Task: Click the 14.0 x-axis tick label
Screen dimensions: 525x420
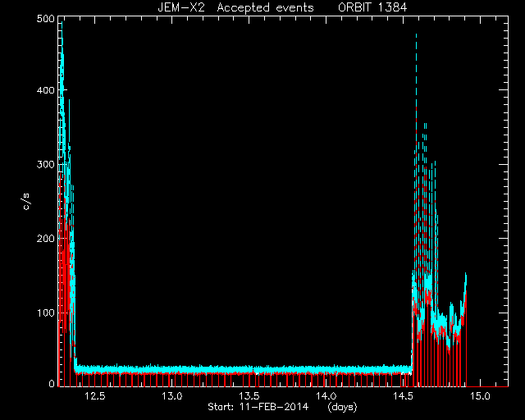Action: click(x=326, y=396)
